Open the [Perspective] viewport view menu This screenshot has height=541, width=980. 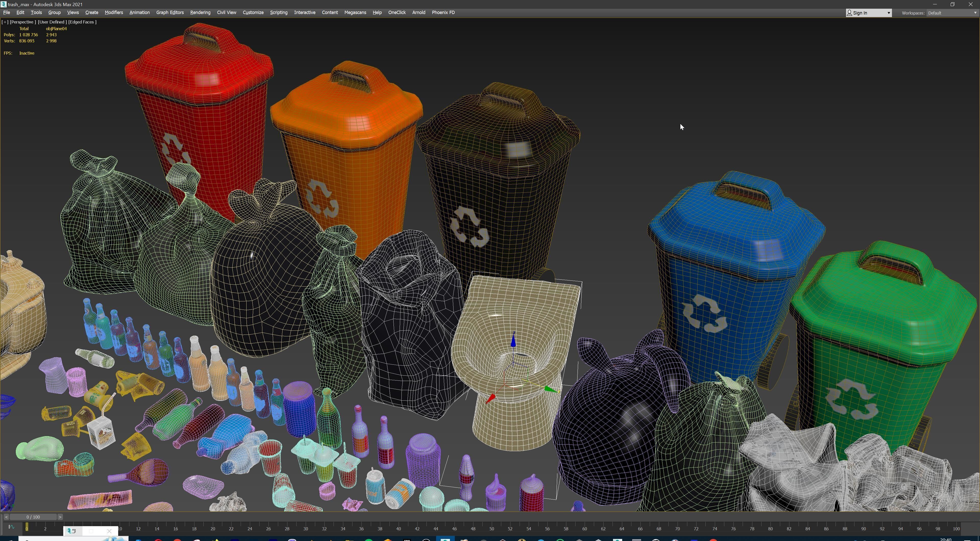23,22
